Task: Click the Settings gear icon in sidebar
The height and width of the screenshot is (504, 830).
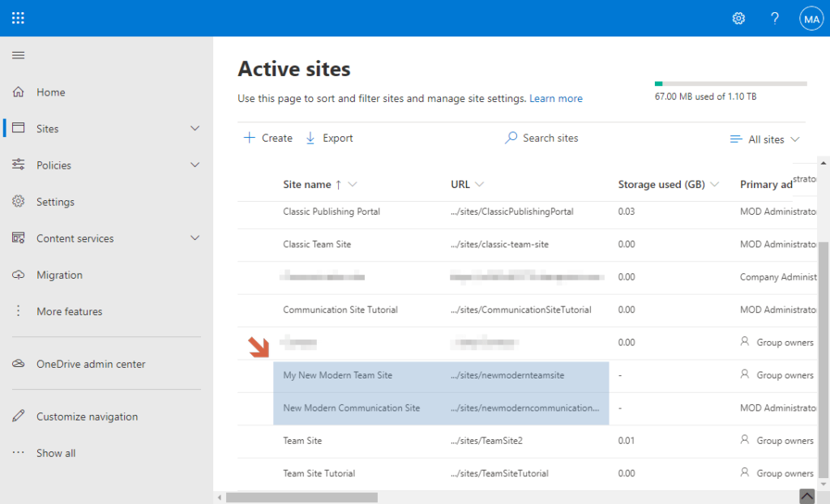Action: [19, 201]
